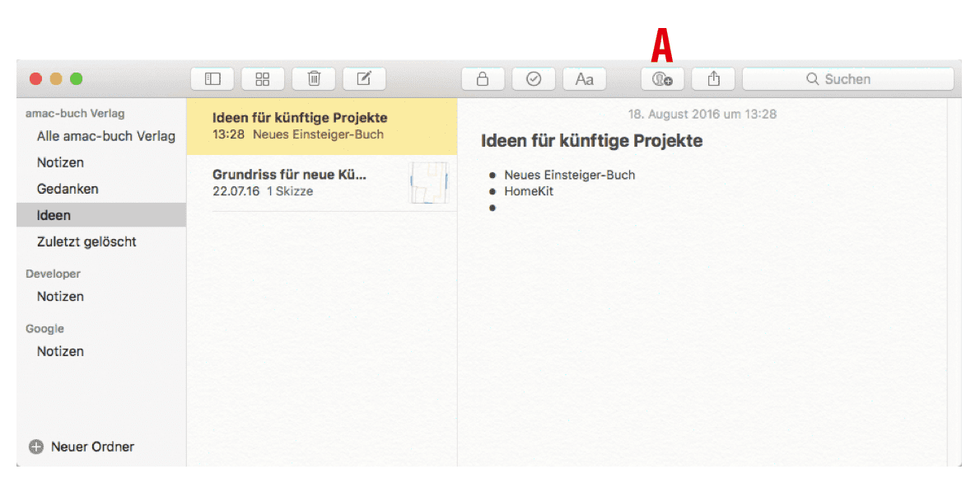Toggle the folder sidebar view button
980x488 pixels.
pos(212,79)
